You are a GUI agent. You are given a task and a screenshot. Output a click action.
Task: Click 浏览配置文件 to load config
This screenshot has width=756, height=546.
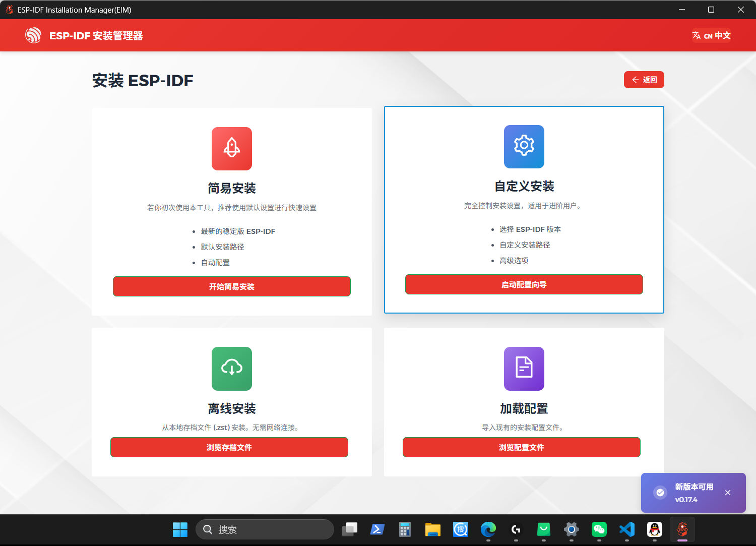click(x=522, y=447)
